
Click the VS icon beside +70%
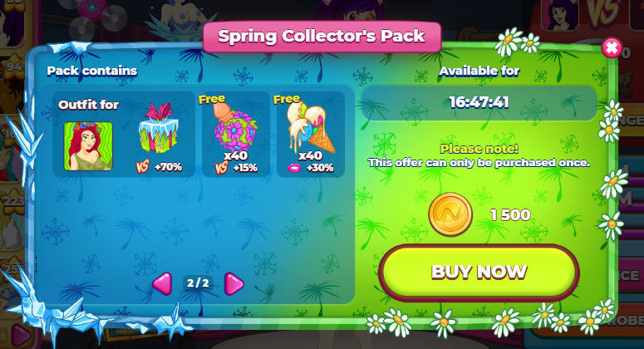tap(142, 167)
